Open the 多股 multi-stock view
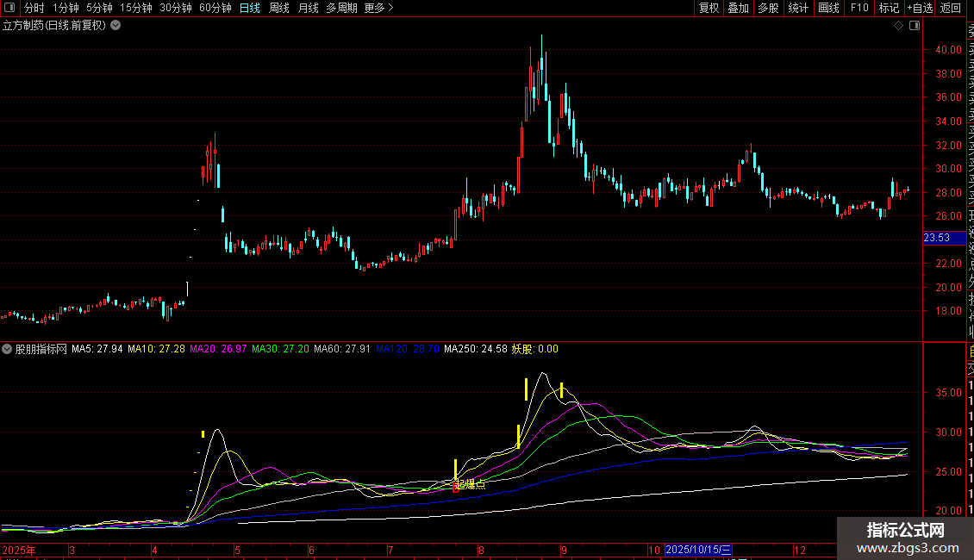Image resolution: width=974 pixels, height=560 pixels. [x=768, y=8]
